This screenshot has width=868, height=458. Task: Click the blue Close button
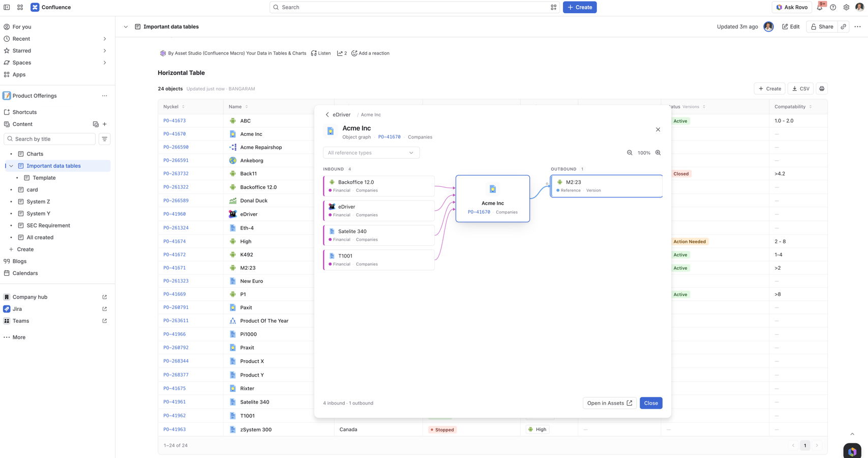coord(651,403)
